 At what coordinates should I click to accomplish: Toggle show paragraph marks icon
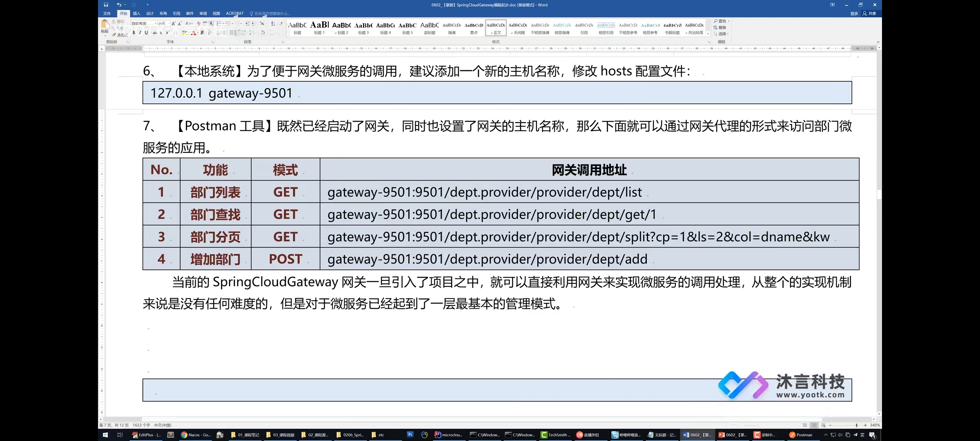point(281,23)
